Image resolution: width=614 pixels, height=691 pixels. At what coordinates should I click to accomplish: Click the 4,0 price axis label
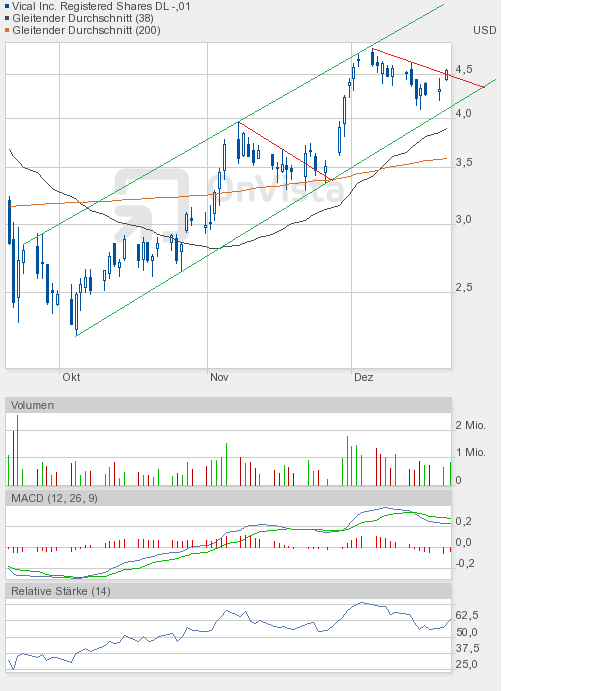click(464, 113)
